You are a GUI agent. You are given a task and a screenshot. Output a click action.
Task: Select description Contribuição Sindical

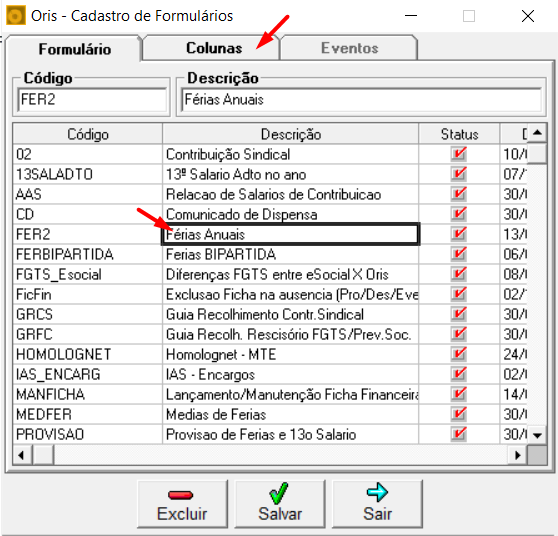pos(291,154)
